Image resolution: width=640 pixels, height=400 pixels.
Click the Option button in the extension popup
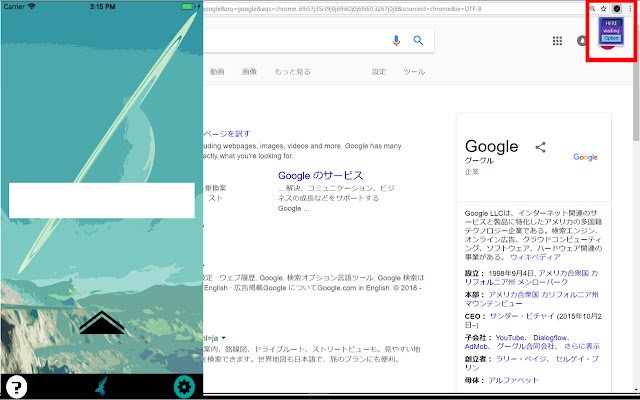click(611, 38)
